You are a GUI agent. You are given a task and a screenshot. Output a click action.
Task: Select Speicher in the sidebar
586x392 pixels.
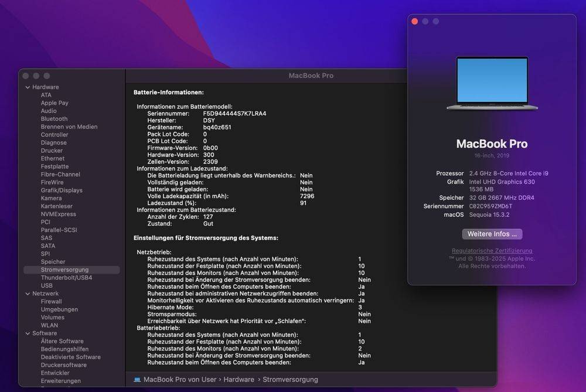(x=53, y=261)
